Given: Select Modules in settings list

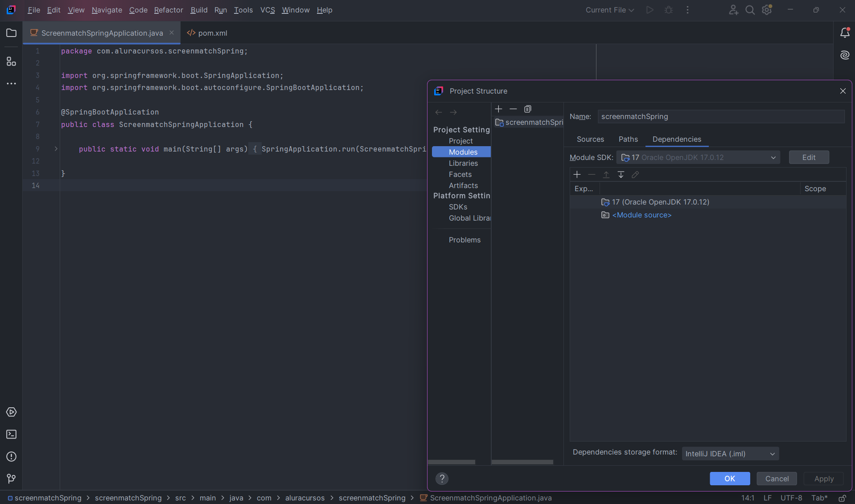Looking at the screenshot, I should point(461,152).
